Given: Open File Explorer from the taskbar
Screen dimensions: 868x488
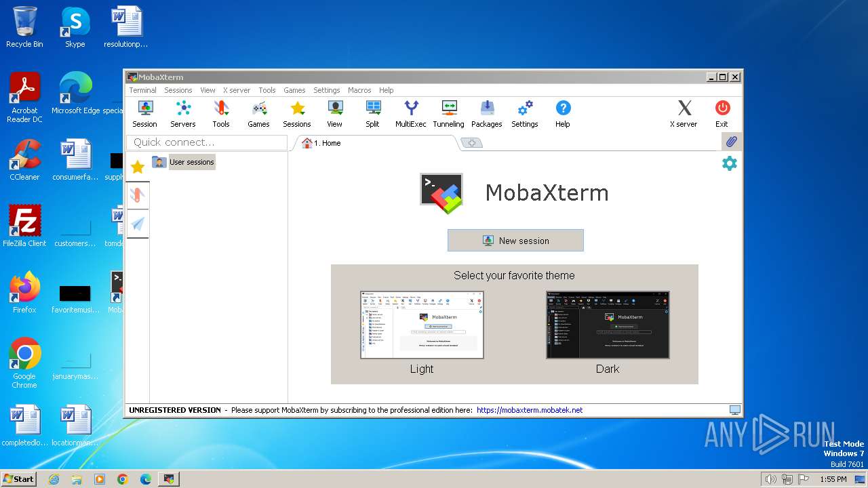Looking at the screenshot, I should coord(77,479).
